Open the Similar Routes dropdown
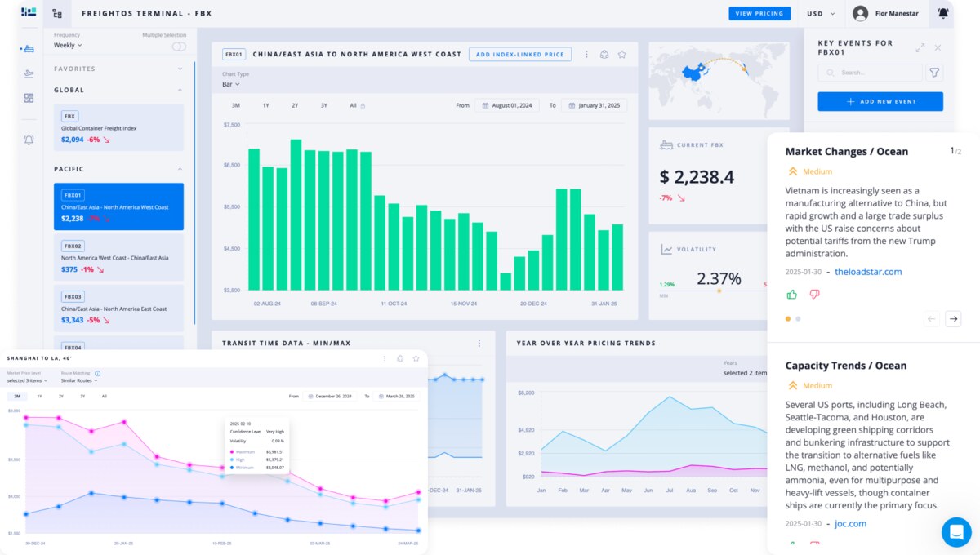Viewport: 980px width, 555px height. [x=79, y=380]
